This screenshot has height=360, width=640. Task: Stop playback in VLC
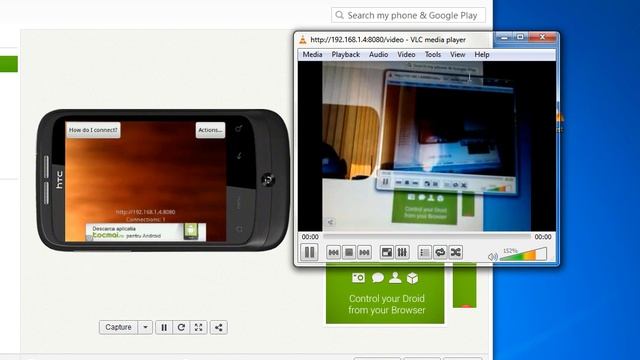click(x=349, y=253)
